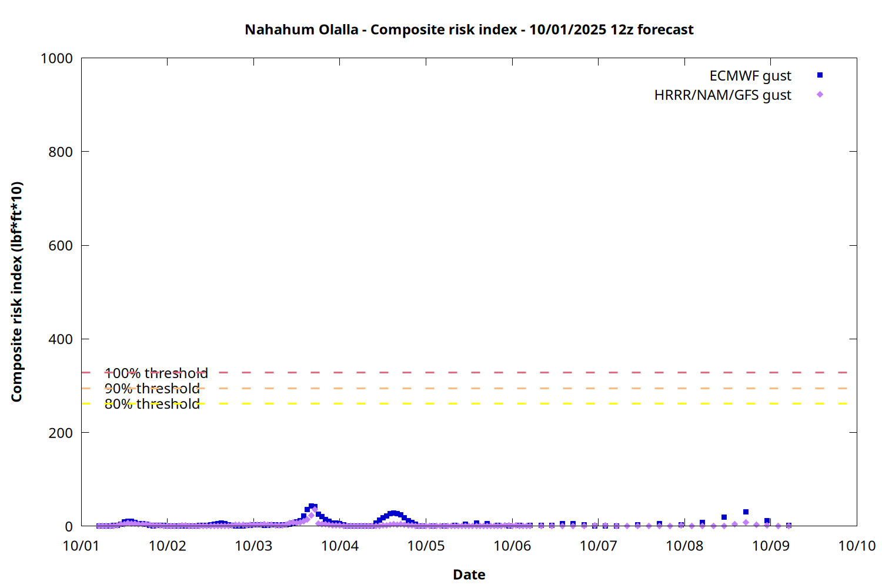Image resolution: width=882 pixels, height=588 pixels.
Task: Select the HRRR/NAM/GFS gust legend label
Action: [723, 95]
